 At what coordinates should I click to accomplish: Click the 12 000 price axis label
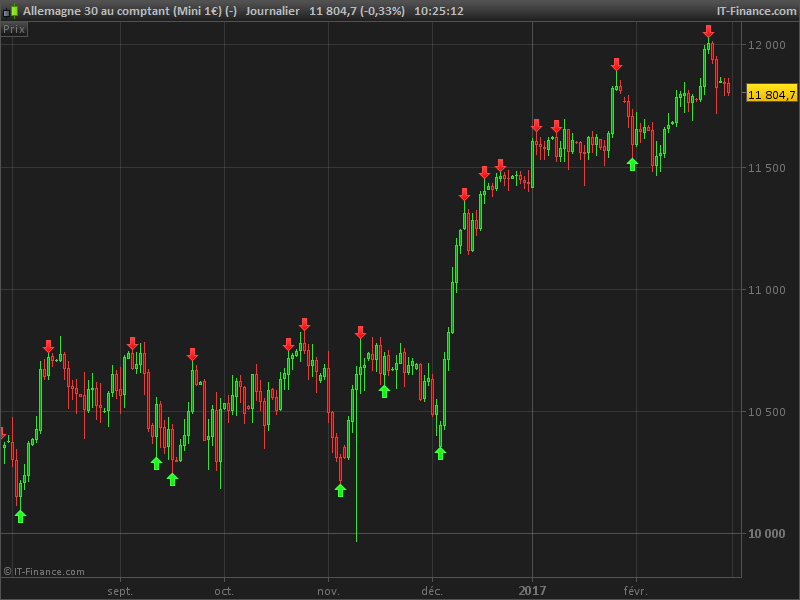(766, 45)
